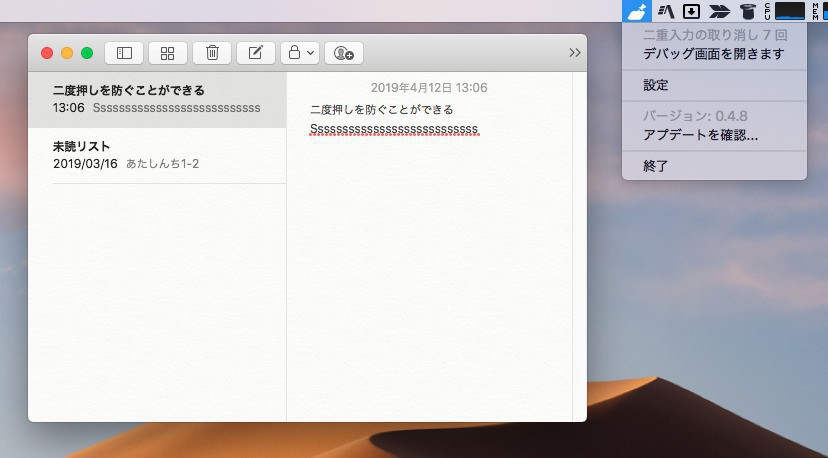The height and width of the screenshot is (458, 828).
Task: Choose デバッグ画面を開きます from menu
Action: click(714, 54)
